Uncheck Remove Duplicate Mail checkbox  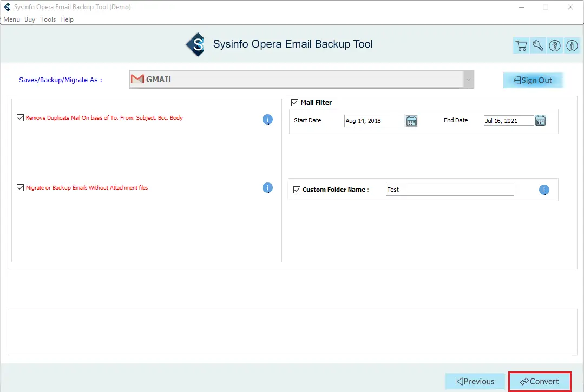click(x=21, y=118)
